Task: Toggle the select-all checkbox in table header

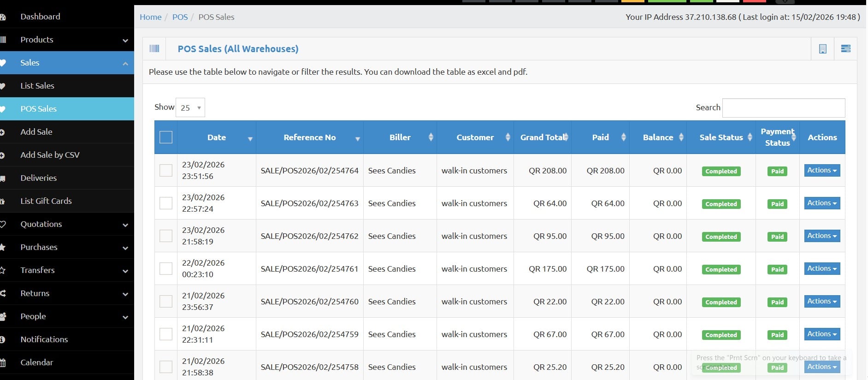Action: pos(166,137)
